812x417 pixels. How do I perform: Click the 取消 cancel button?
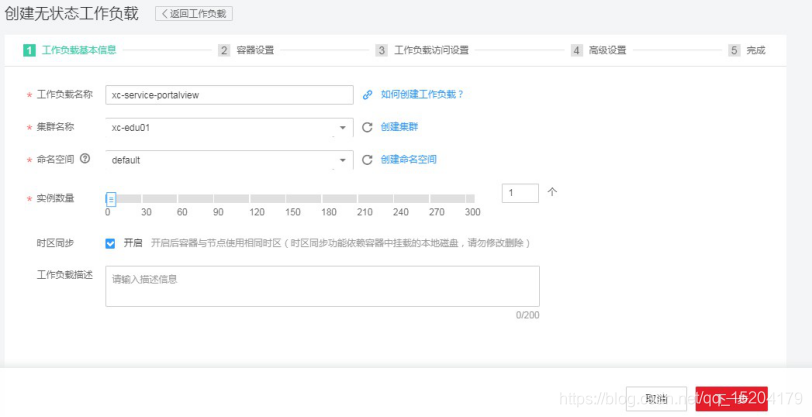point(656,399)
